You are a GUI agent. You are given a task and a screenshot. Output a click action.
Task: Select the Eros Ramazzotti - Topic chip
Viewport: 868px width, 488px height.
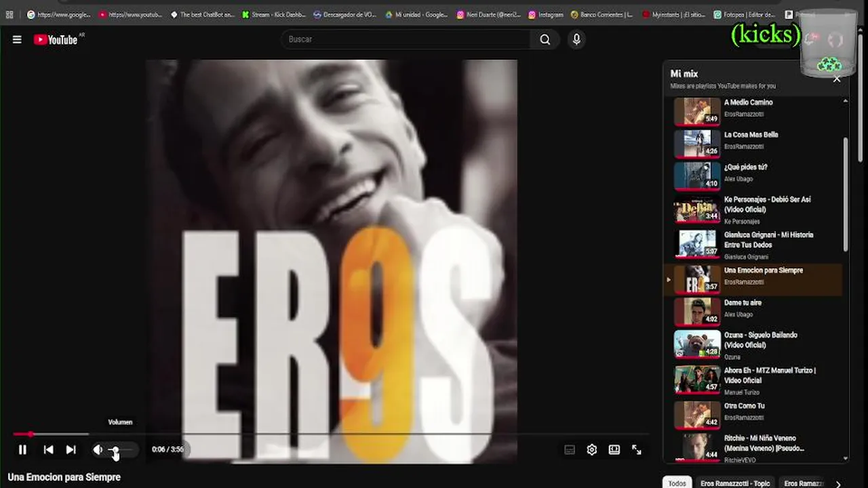pyautogui.click(x=735, y=483)
